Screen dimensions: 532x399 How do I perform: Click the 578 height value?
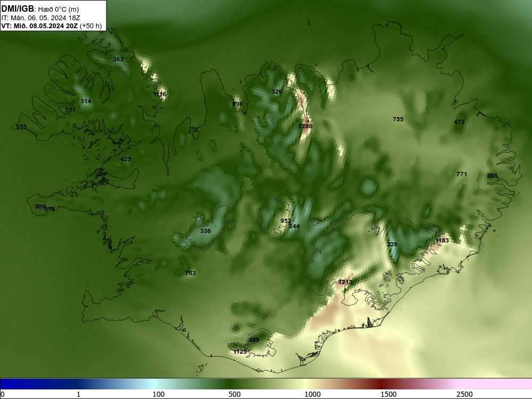click(x=50, y=209)
